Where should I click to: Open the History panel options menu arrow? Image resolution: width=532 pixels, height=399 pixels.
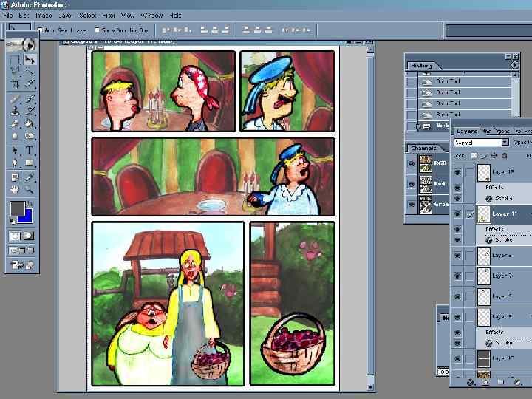click(x=514, y=65)
